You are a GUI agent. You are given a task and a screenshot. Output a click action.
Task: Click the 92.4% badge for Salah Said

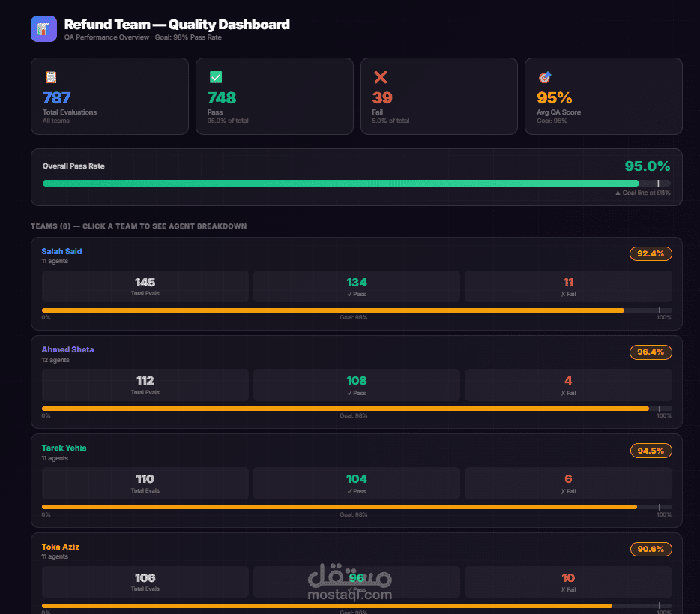[651, 253]
